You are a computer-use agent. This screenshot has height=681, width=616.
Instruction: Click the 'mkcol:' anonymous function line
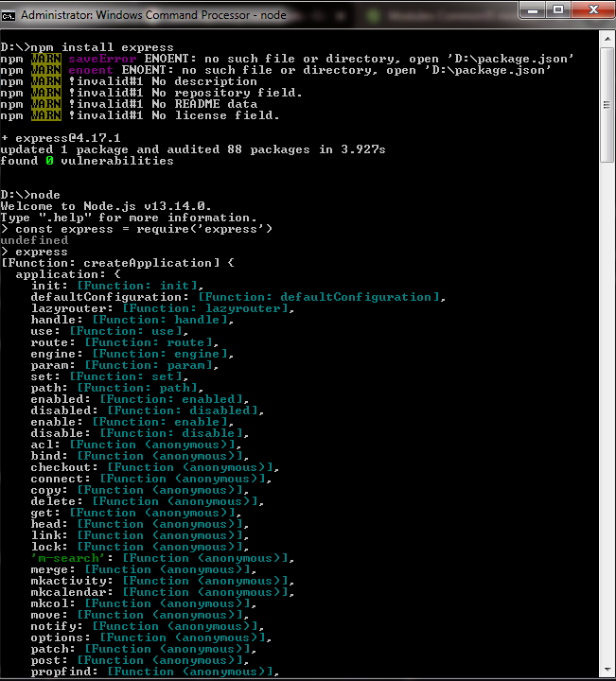point(144,603)
